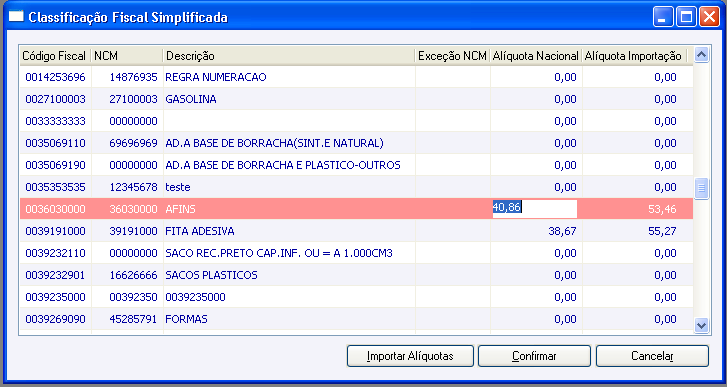Click Alíquota Nacional value in GASOLINA row
This screenshot has width=727, height=387.
[x=566, y=99]
